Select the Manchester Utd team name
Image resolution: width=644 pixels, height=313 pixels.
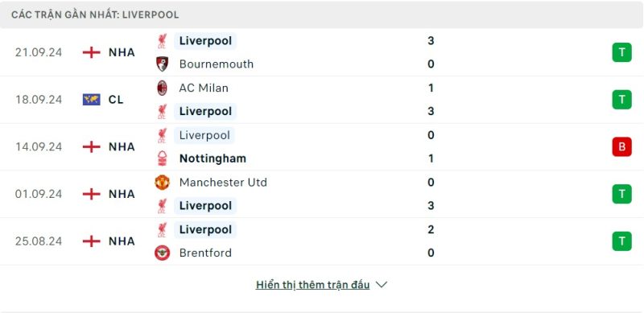pyautogui.click(x=223, y=183)
